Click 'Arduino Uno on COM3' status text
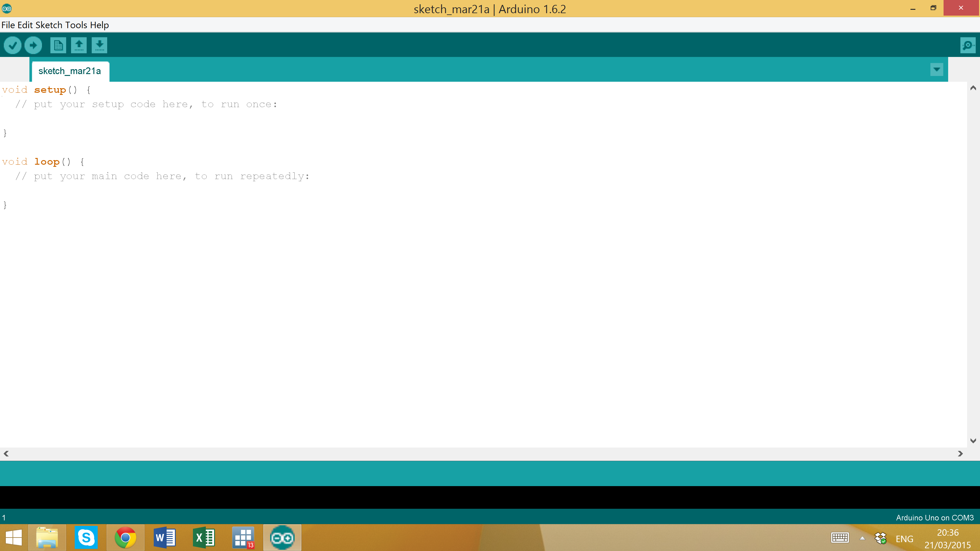This screenshot has height=551, width=980. (x=935, y=518)
